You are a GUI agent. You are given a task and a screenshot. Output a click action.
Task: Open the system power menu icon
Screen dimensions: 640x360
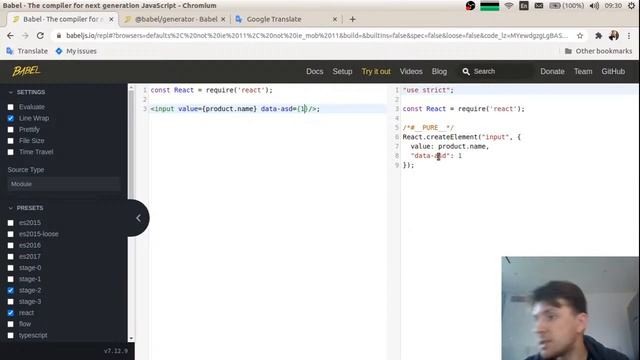click(631, 6)
